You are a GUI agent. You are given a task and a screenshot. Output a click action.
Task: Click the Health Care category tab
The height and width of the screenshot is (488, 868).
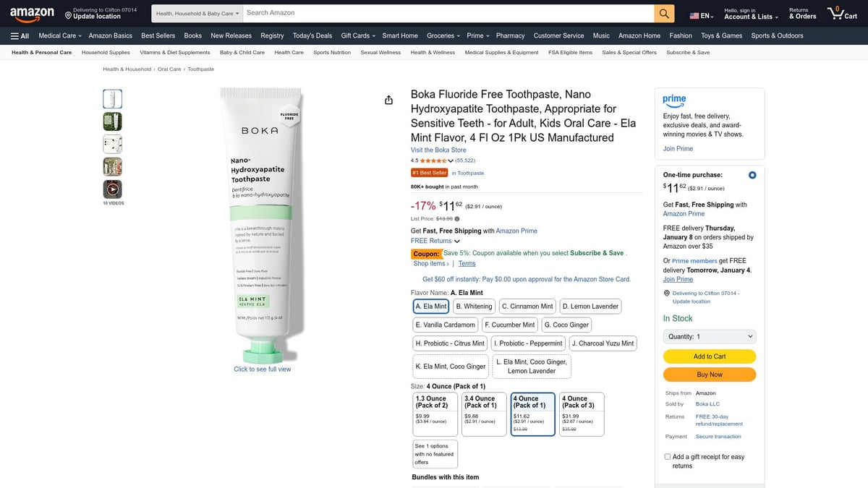[x=289, y=52]
